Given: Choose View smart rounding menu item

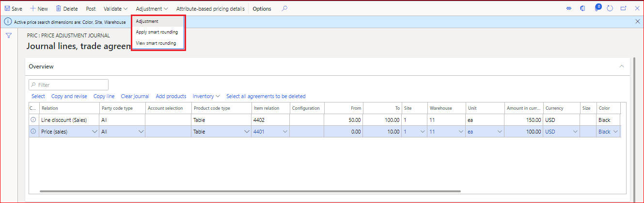Looking at the screenshot, I should pos(158,43).
